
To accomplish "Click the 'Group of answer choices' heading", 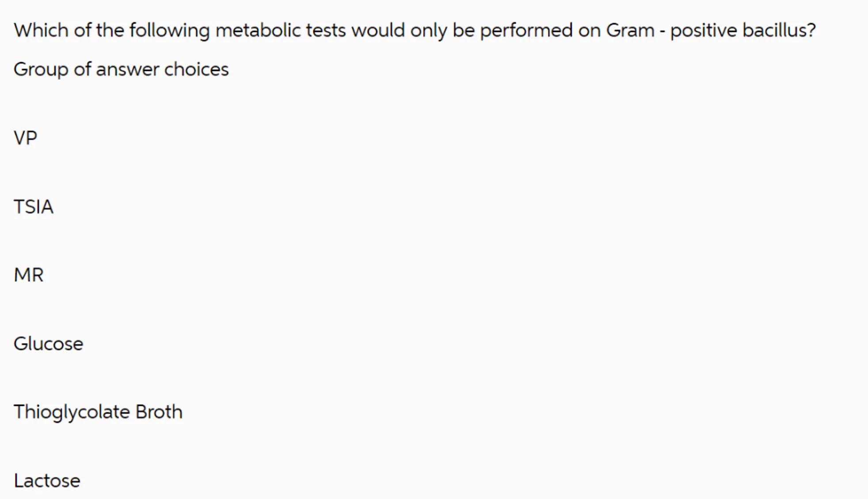I will point(121,69).
